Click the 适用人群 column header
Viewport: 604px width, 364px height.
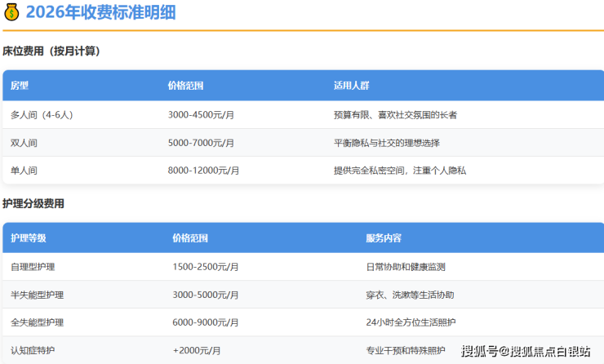tap(351, 85)
